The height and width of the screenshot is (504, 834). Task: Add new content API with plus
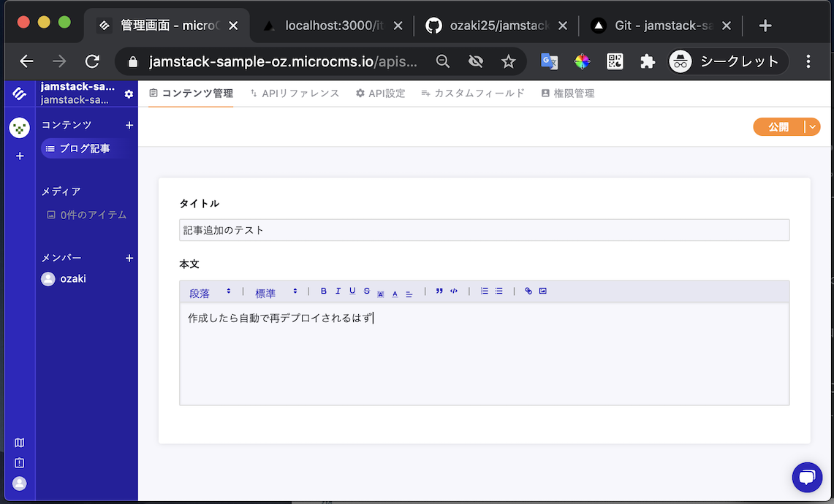tap(129, 126)
